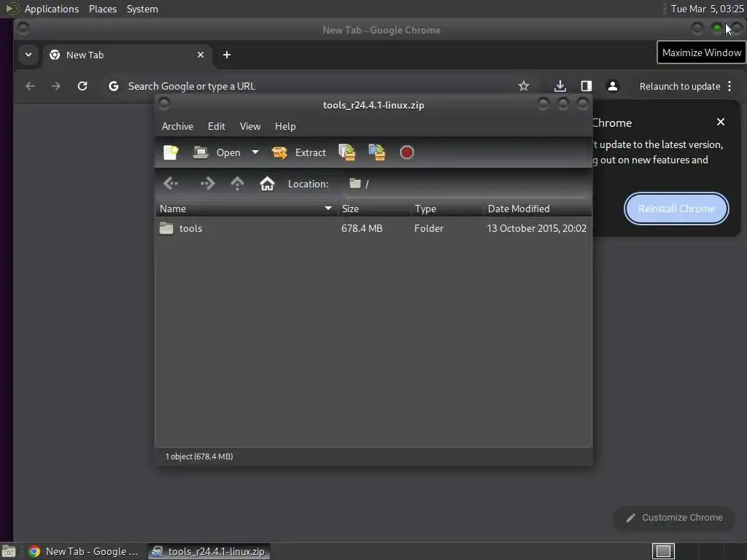Click the Reinstall Chrome button
The height and width of the screenshot is (560, 747).
[676, 209]
